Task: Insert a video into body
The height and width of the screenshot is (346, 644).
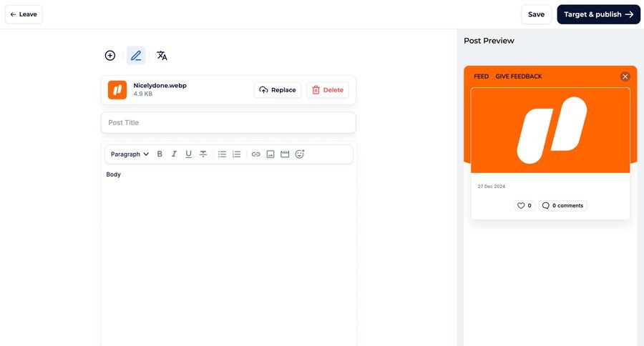Action: pos(285,154)
